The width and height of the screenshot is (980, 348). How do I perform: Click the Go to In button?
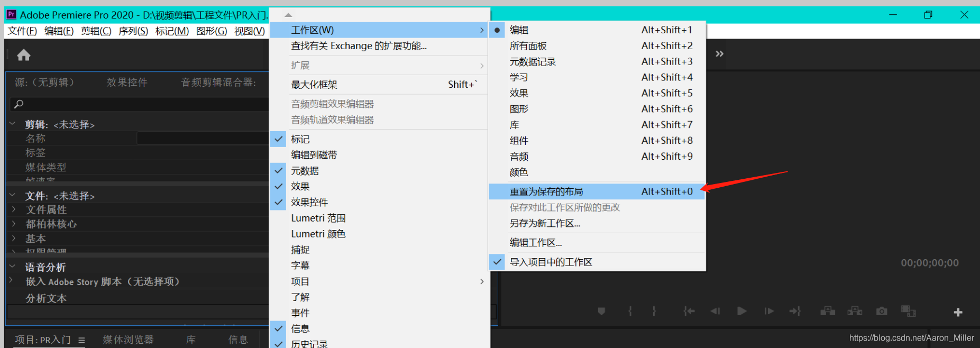tap(689, 312)
